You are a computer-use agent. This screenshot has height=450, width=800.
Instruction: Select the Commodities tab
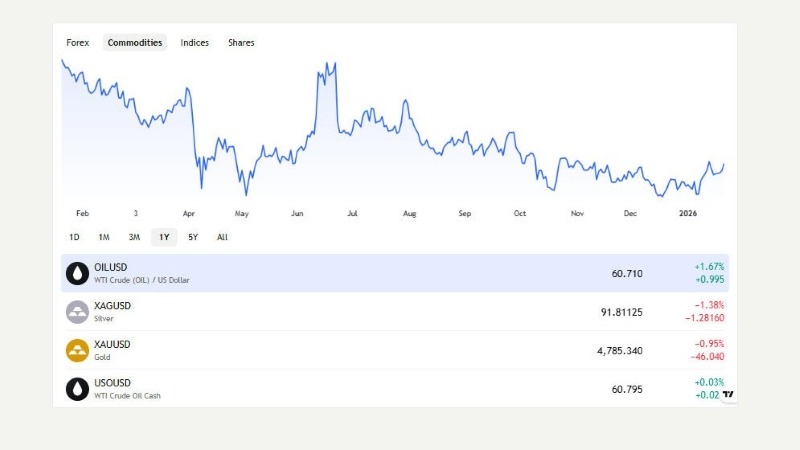[x=135, y=43]
